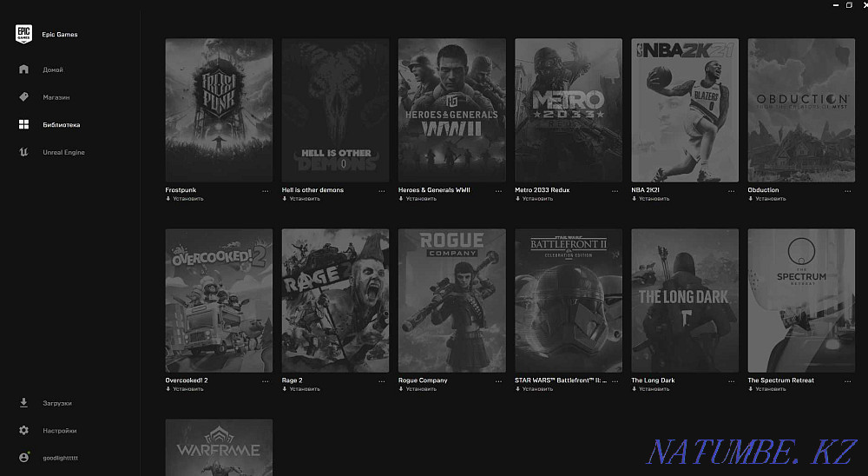Click the Metro 2033 Redux title text
Screen dimensions: 868x476
pos(542,190)
